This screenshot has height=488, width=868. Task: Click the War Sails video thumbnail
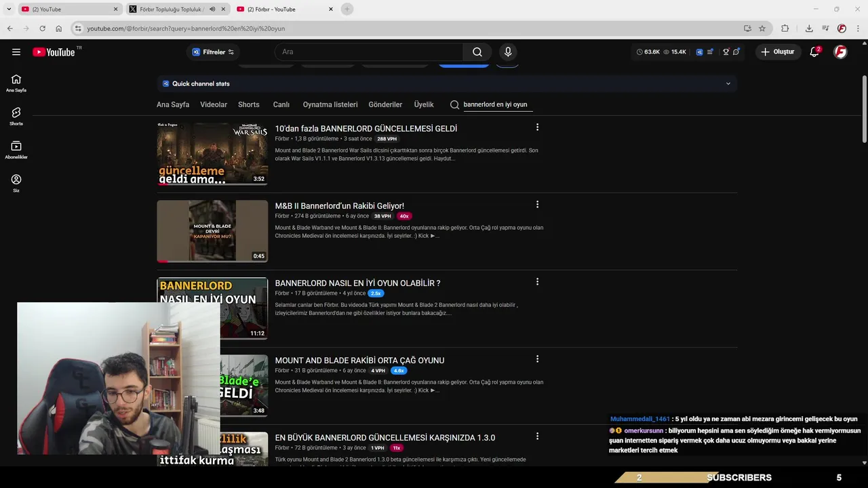pyautogui.click(x=212, y=154)
